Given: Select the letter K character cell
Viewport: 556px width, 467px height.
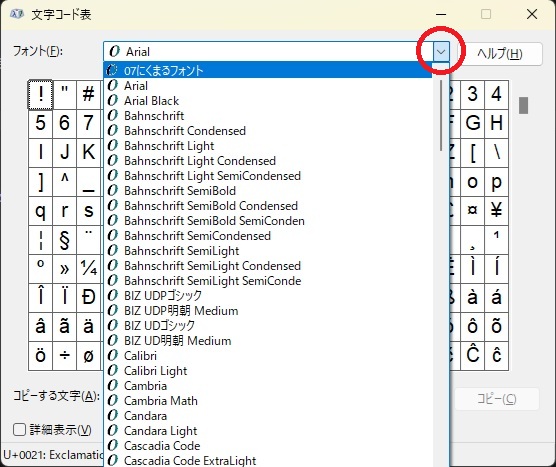Looking at the screenshot, I should (x=88, y=153).
